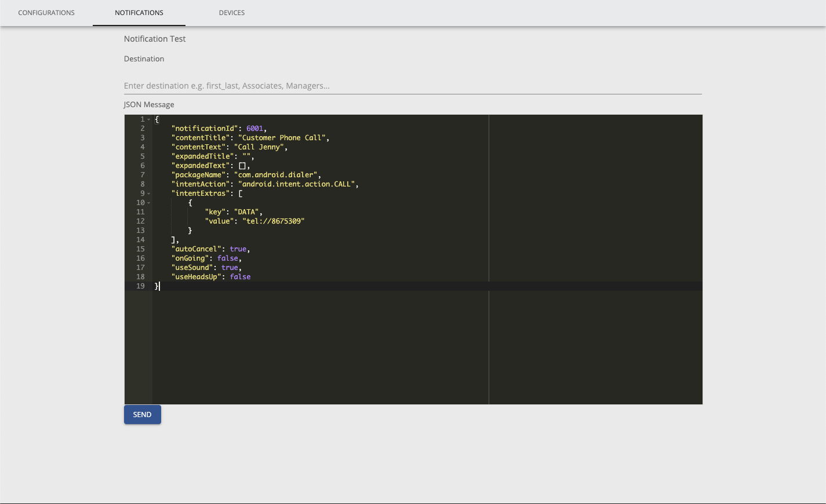Click "android.intent.action.CALL" intent action value

pyautogui.click(x=296, y=184)
